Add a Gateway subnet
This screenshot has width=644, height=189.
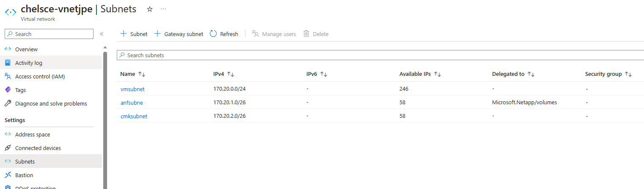[x=178, y=34]
